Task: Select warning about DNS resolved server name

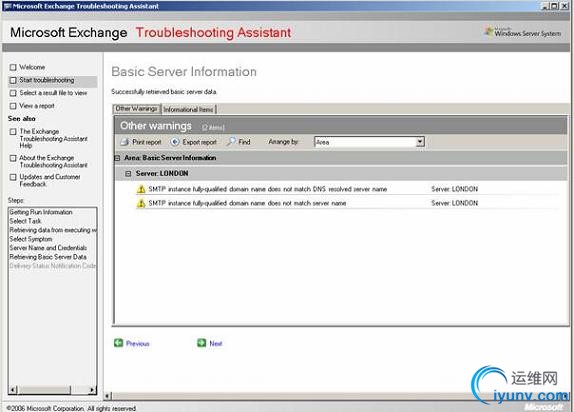Action: click(x=268, y=189)
